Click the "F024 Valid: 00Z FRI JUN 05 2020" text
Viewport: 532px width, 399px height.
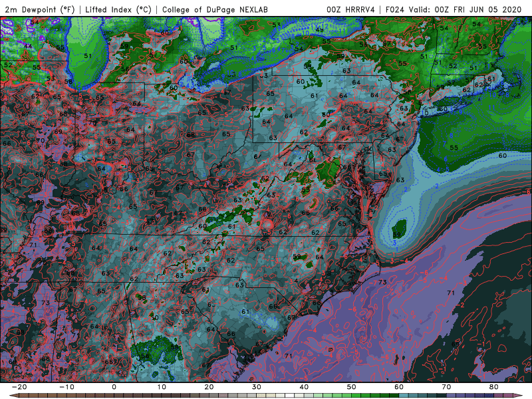(x=454, y=9)
